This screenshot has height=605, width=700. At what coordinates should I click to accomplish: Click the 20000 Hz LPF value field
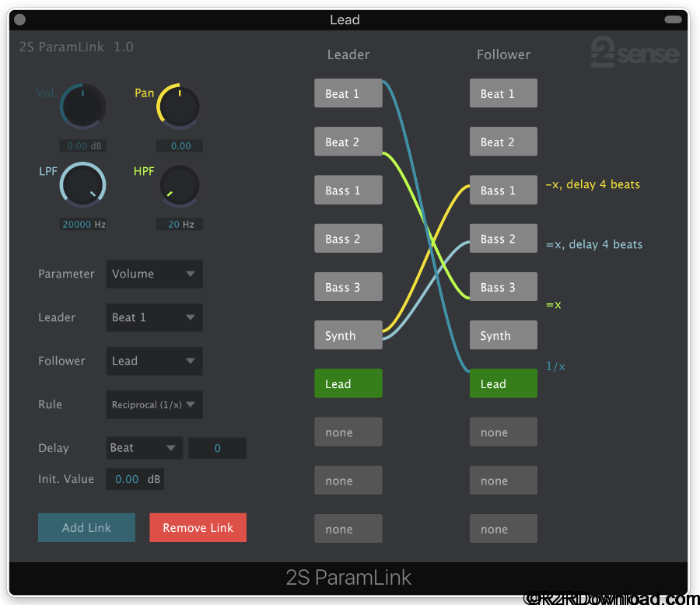pyautogui.click(x=83, y=224)
